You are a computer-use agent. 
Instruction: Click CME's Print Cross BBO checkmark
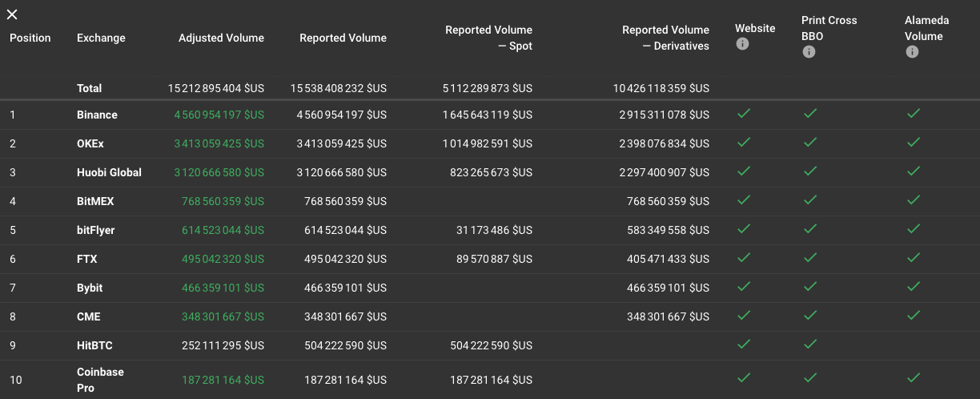click(x=810, y=316)
